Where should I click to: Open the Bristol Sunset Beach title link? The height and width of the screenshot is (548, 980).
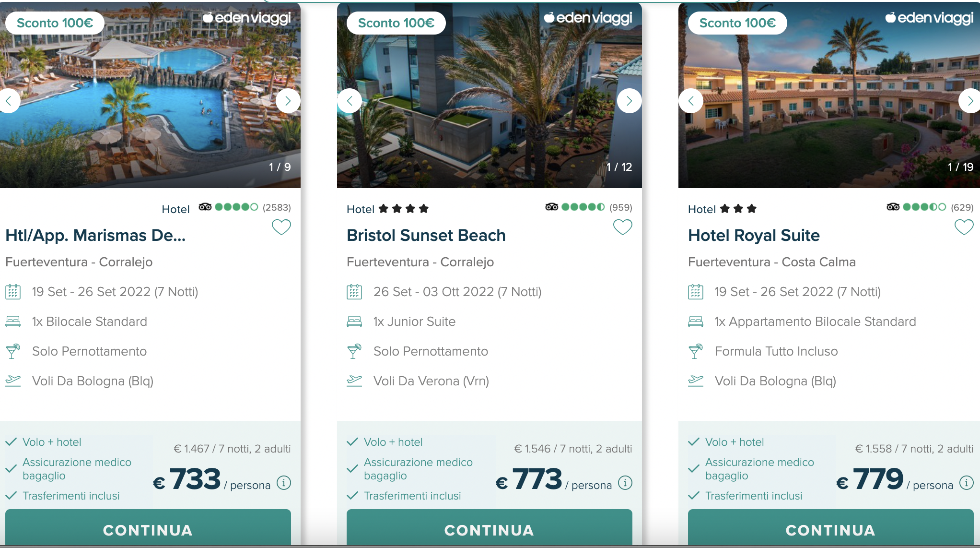click(426, 235)
